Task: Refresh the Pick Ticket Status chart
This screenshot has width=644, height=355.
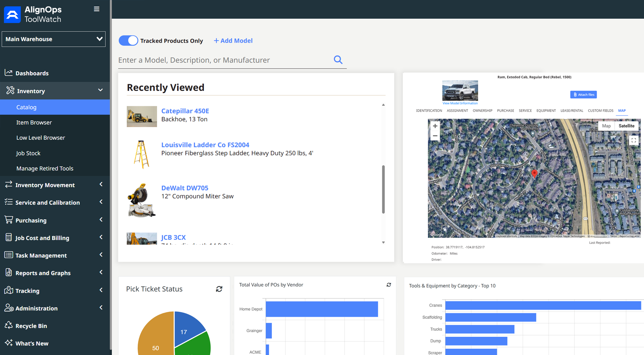Action: pyautogui.click(x=219, y=289)
